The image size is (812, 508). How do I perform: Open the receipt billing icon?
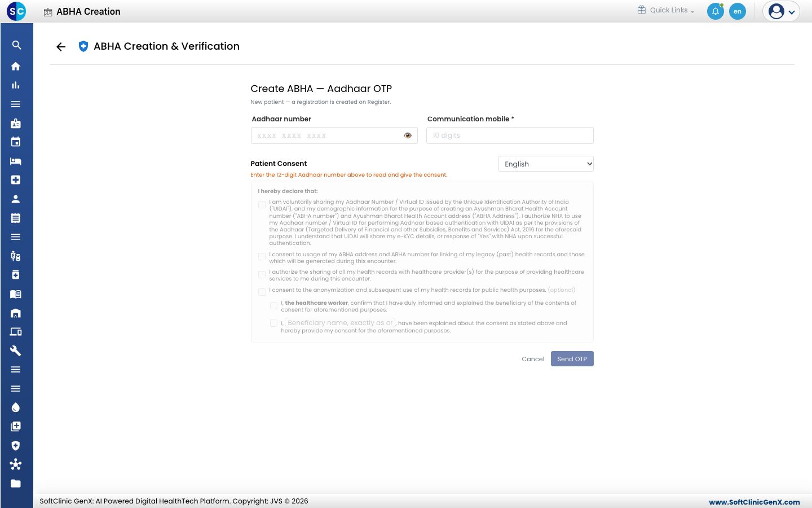pos(16,218)
